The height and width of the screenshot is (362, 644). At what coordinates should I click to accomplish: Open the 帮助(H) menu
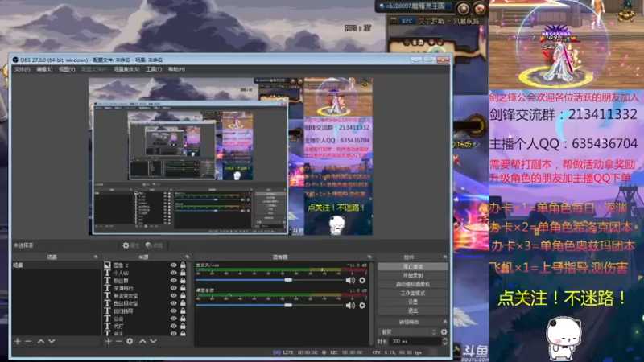176,69
